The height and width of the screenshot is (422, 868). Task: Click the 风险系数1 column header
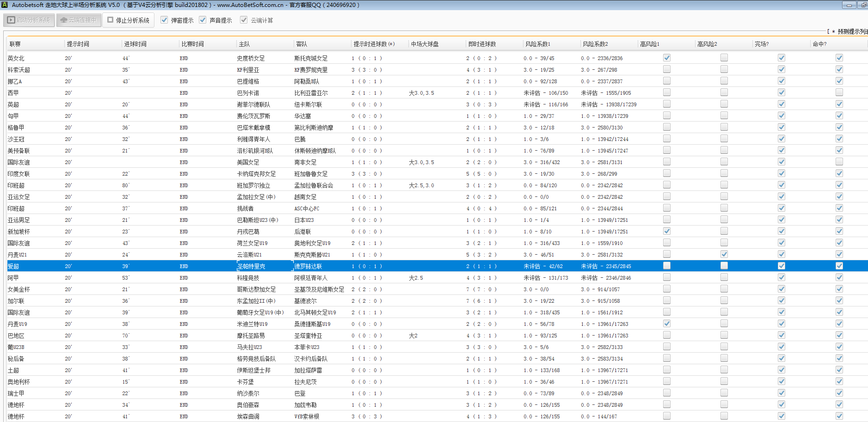538,44
